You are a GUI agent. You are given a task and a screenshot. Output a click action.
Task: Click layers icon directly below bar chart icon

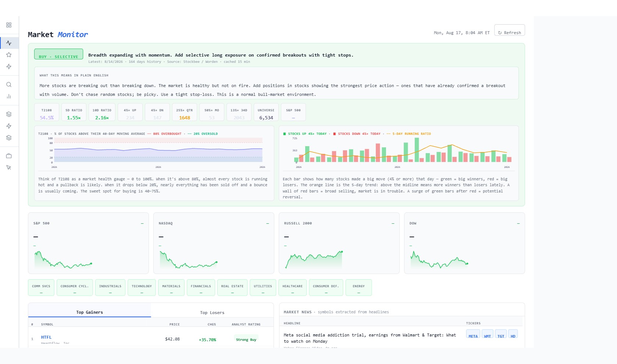pyautogui.click(x=9, y=114)
